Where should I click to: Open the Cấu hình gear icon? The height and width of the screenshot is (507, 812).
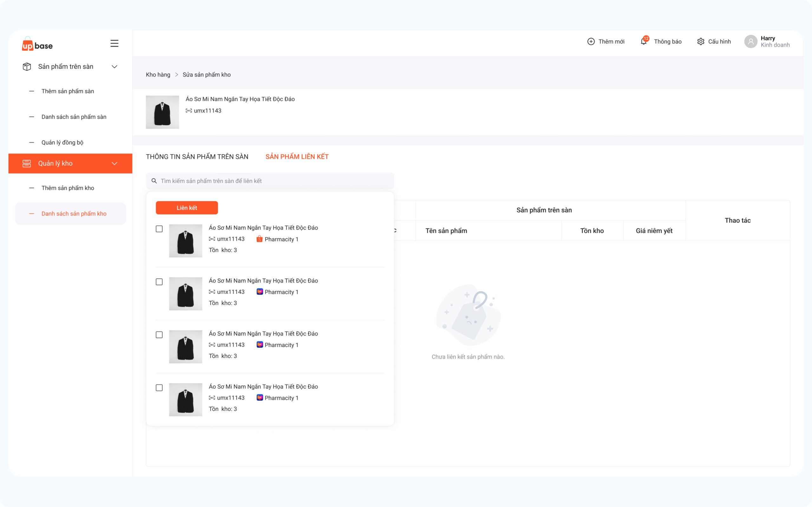point(701,42)
